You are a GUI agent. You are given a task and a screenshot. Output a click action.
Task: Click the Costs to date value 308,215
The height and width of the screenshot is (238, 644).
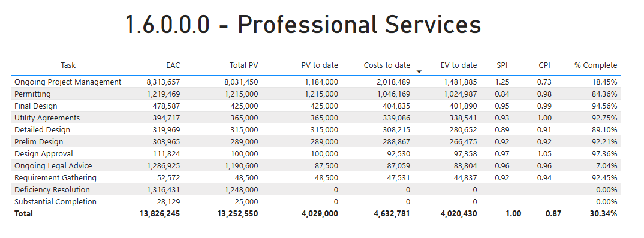pos(396,129)
